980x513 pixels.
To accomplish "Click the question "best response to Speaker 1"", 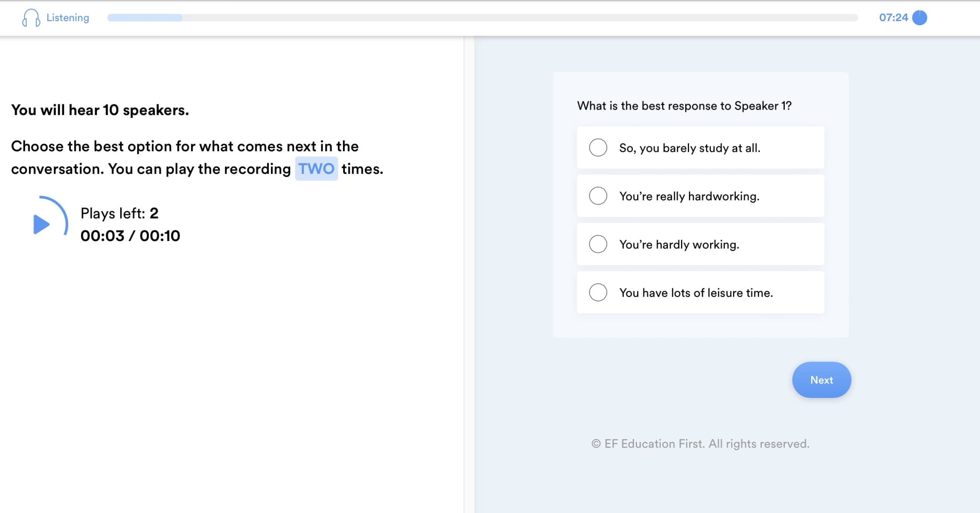I will coord(684,106).
